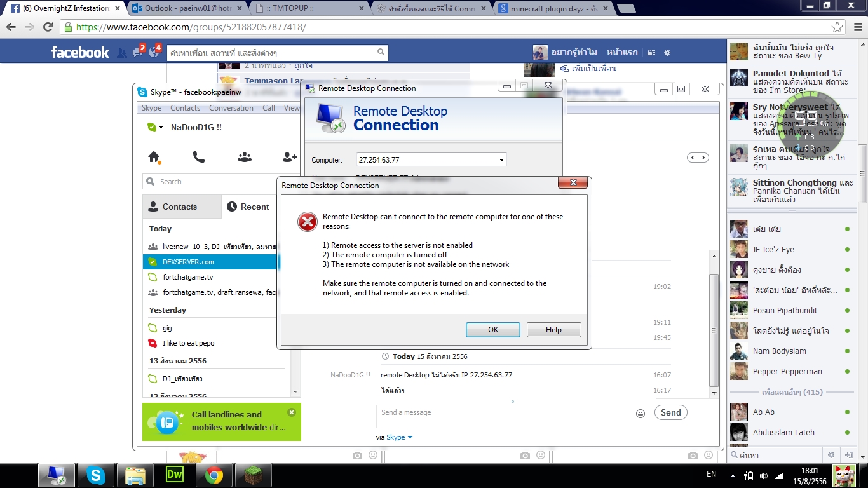This screenshot has height=488, width=868.
Task: Click Skype add contact icon
Action: click(x=290, y=157)
